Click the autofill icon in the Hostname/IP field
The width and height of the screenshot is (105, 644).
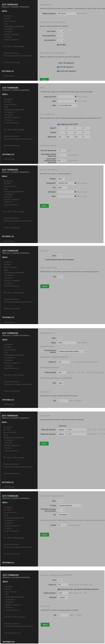coord(75,183)
